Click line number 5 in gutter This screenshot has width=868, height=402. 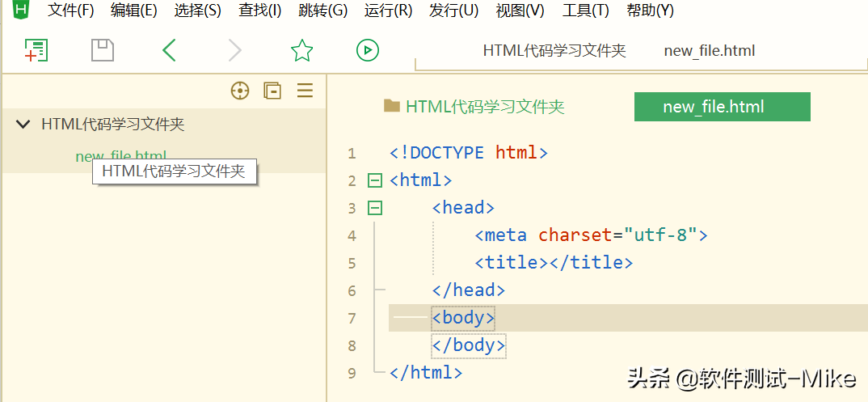(352, 264)
